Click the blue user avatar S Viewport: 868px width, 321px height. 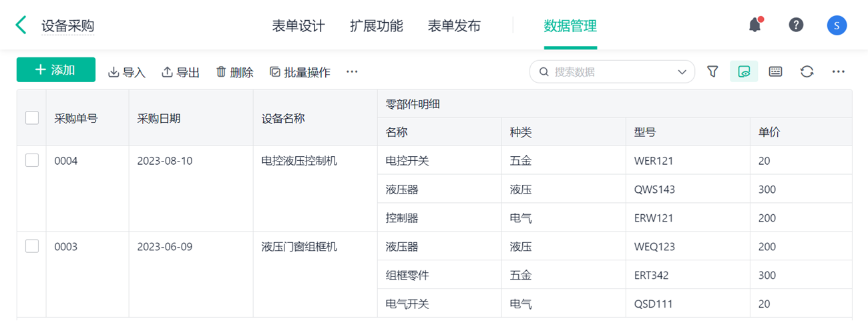coord(837,26)
